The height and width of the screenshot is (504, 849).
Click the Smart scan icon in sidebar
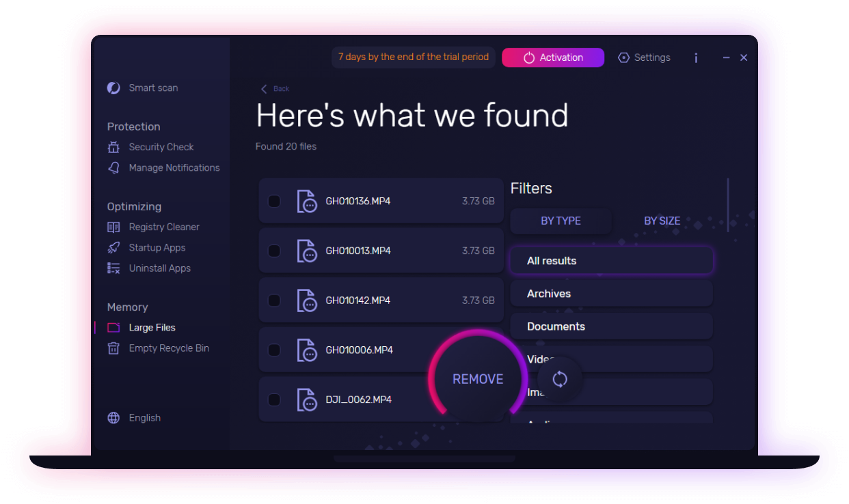click(113, 88)
